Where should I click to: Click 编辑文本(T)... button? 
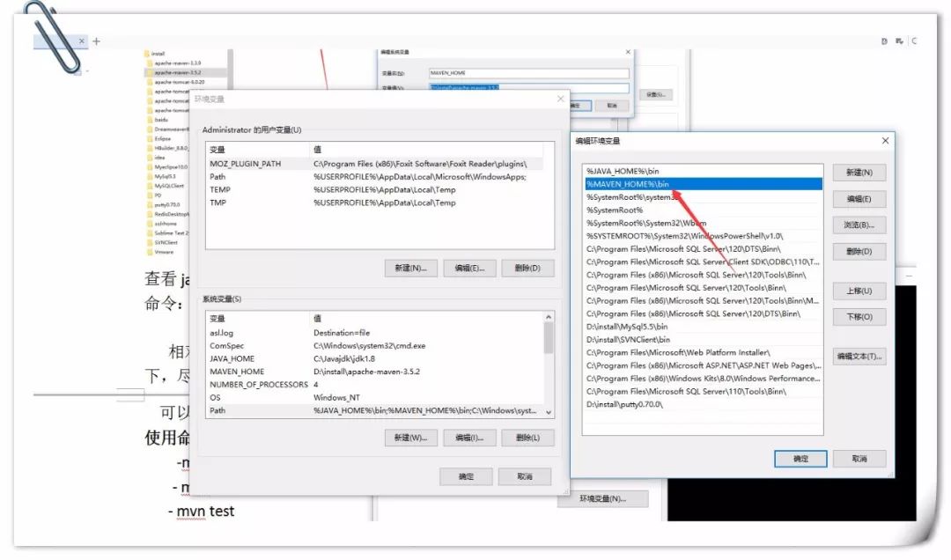point(859,357)
